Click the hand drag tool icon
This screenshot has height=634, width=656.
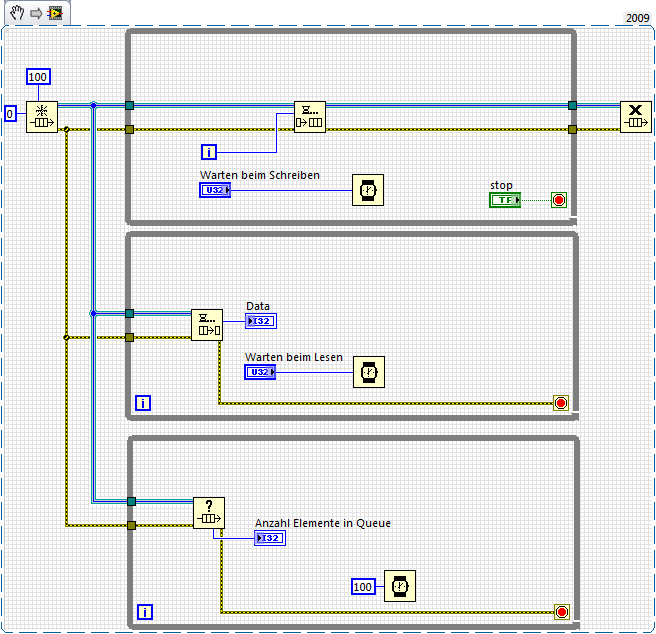coord(17,13)
